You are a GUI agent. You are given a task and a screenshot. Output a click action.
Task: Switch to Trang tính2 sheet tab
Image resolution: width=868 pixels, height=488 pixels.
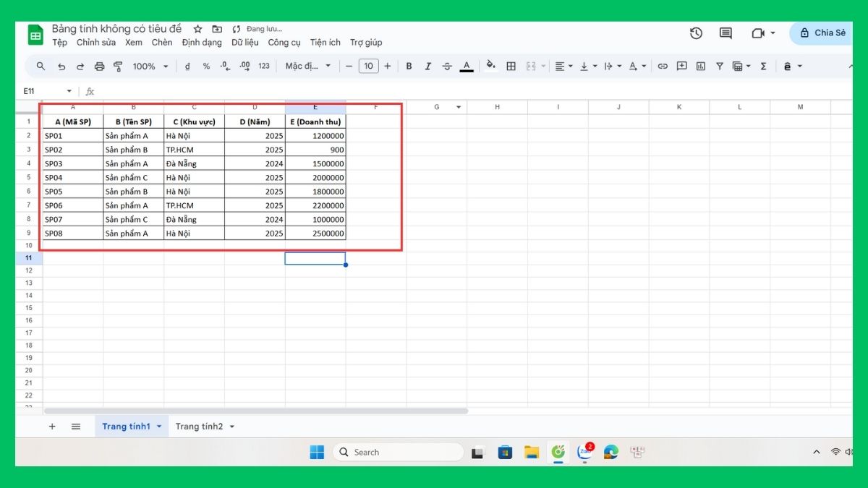point(199,427)
